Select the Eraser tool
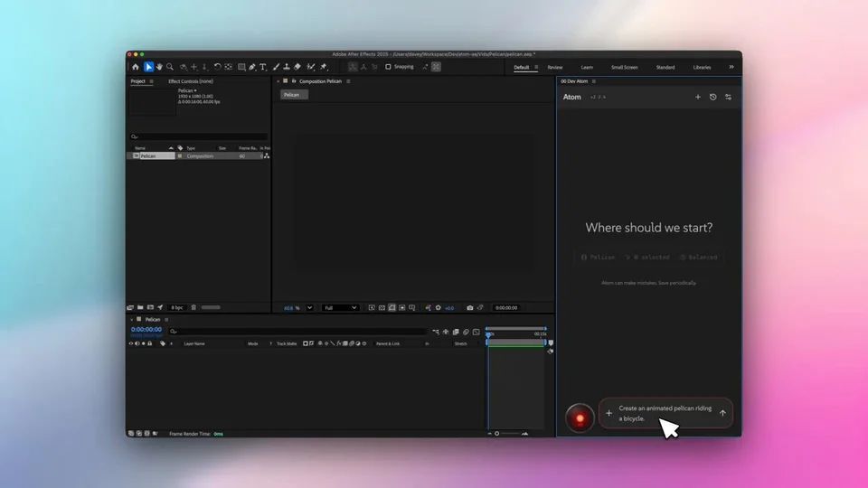Image resolution: width=868 pixels, height=488 pixels. coord(297,67)
